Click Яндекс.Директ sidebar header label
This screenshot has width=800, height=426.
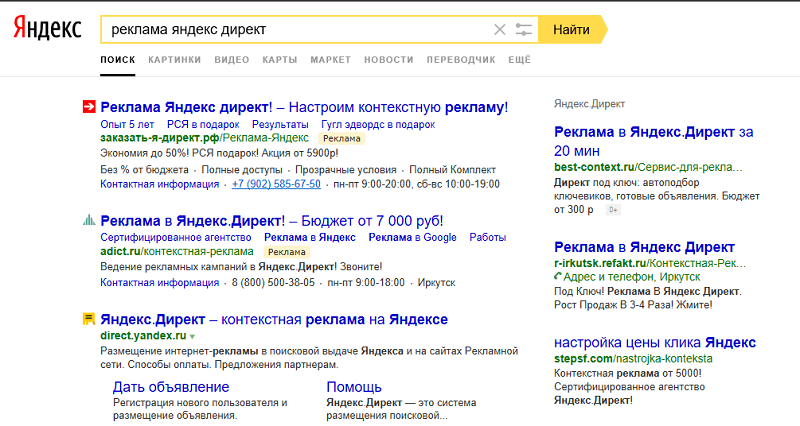point(589,104)
